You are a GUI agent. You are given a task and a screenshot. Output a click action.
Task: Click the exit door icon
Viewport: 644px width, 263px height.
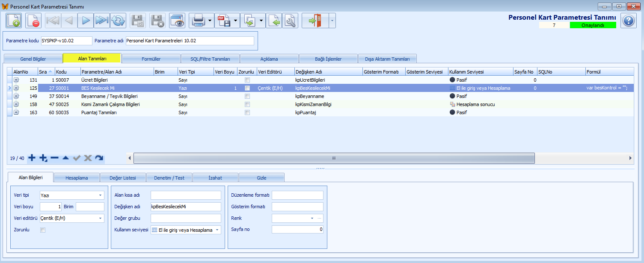coord(315,21)
